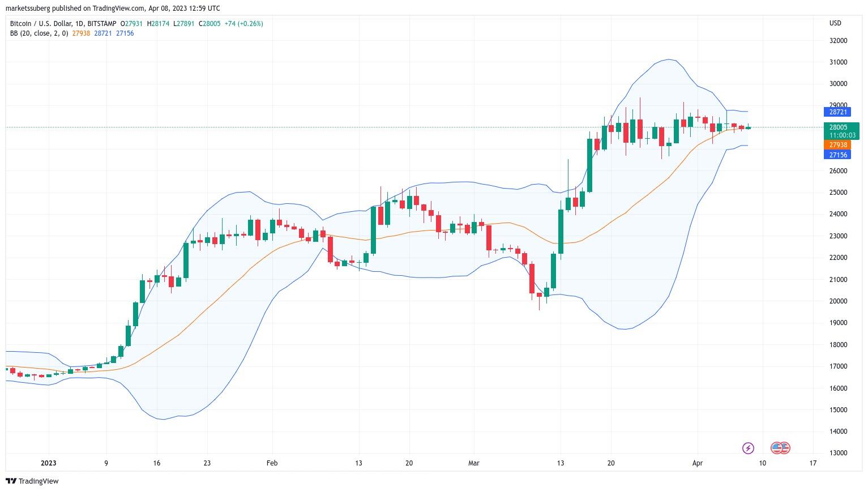Click the BITSTAMP exchange label in legend
Viewport: 868px width, 491px height.
point(102,24)
